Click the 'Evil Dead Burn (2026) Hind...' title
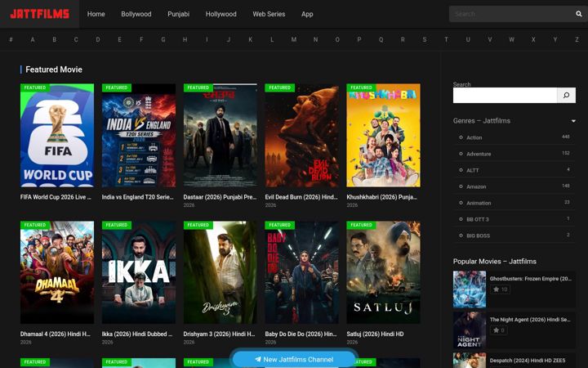 301,197
